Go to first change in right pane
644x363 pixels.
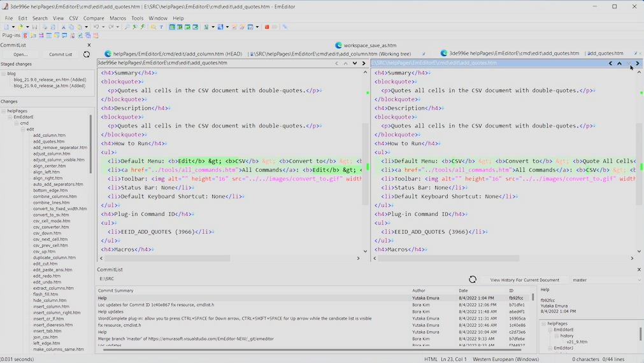point(610,63)
